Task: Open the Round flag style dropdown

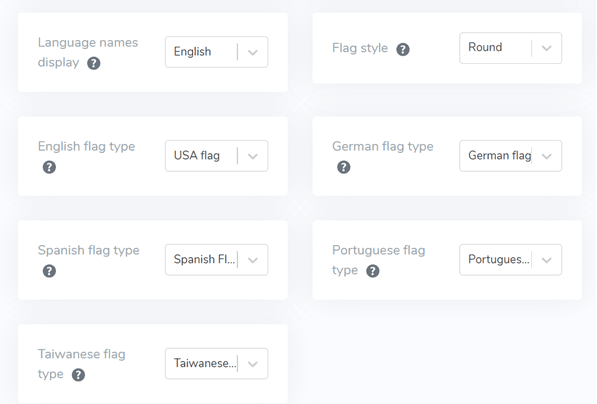Action: click(510, 48)
